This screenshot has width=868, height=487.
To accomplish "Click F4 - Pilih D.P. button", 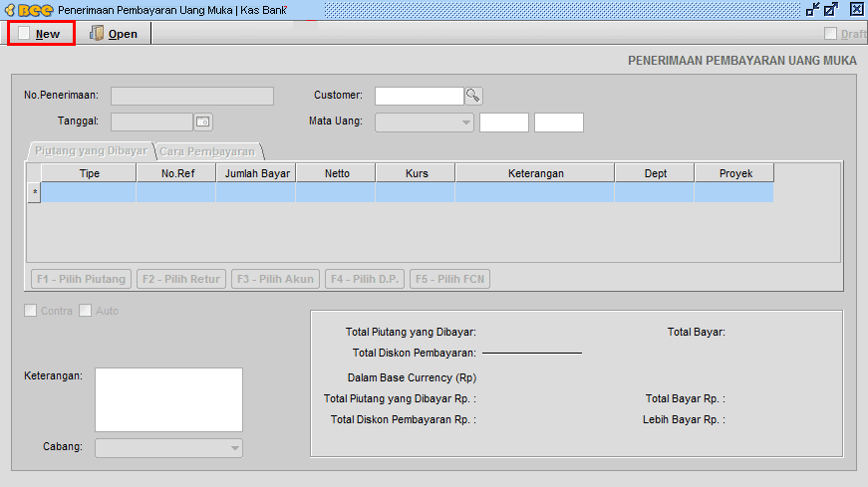I will (365, 279).
